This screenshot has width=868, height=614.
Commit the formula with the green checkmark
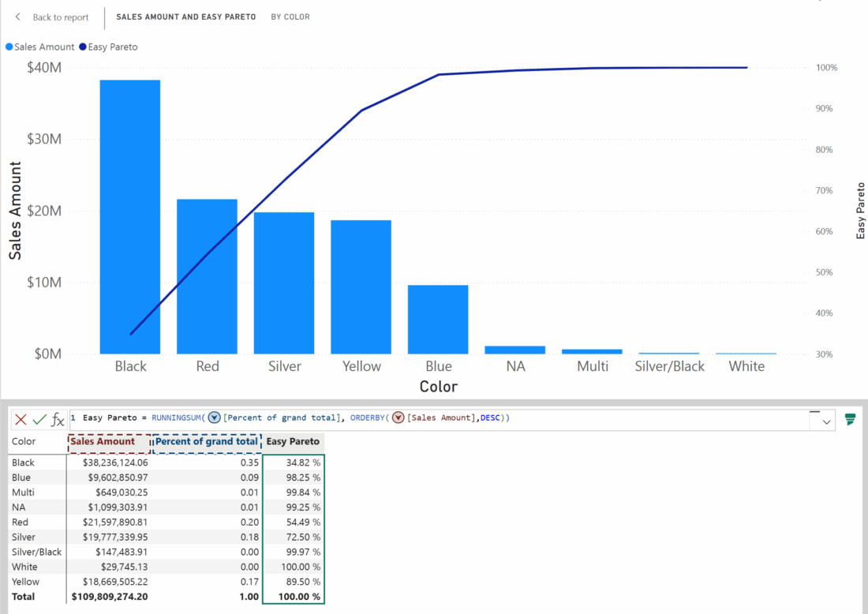point(39,420)
